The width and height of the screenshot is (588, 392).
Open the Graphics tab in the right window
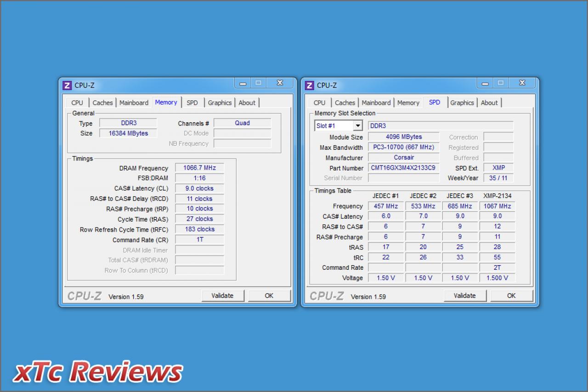coord(462,102)
